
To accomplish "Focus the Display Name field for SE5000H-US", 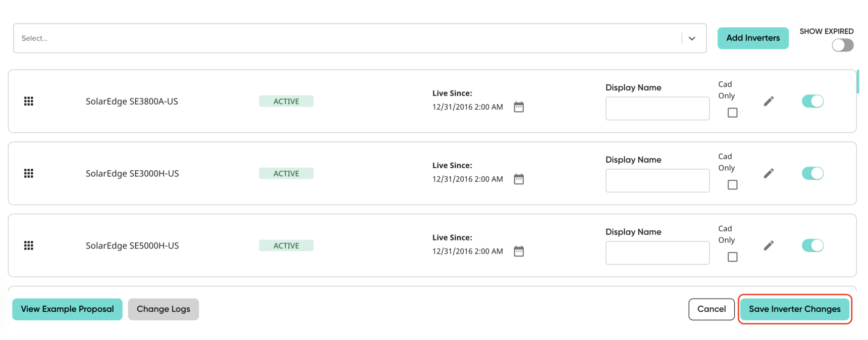I will click(x=658, y=253).
